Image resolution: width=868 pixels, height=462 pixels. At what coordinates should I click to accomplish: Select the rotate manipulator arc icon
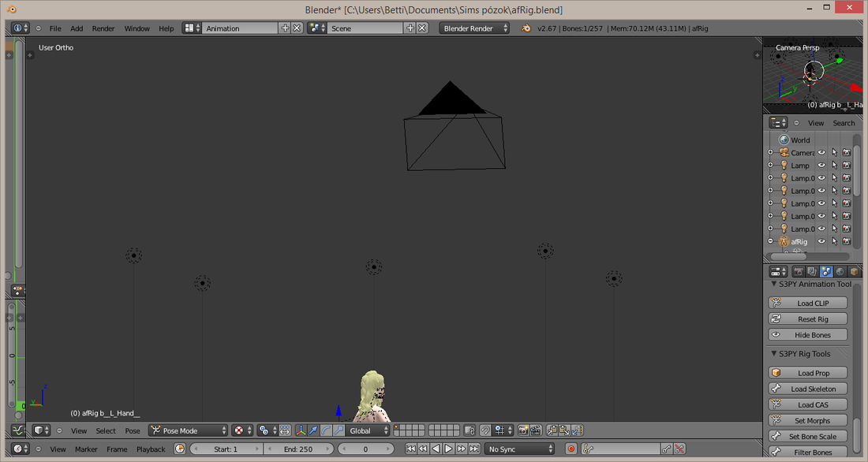click(x=326, y=430)
